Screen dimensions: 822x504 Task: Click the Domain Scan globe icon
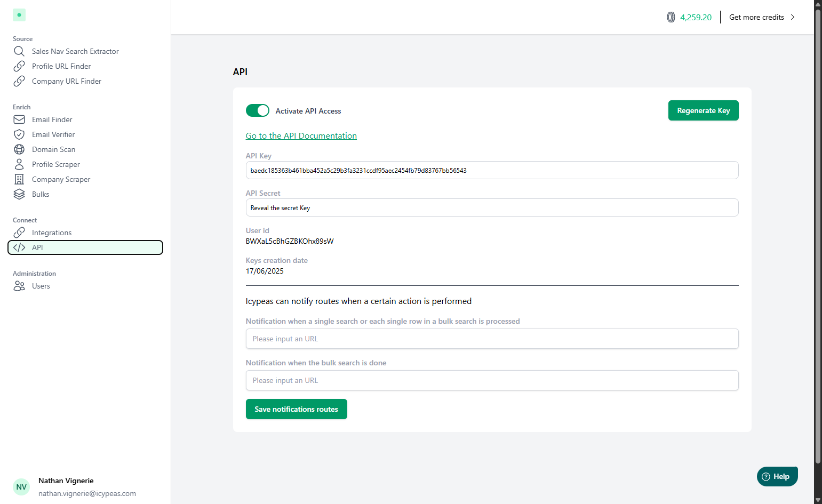(x=19, y=149)
